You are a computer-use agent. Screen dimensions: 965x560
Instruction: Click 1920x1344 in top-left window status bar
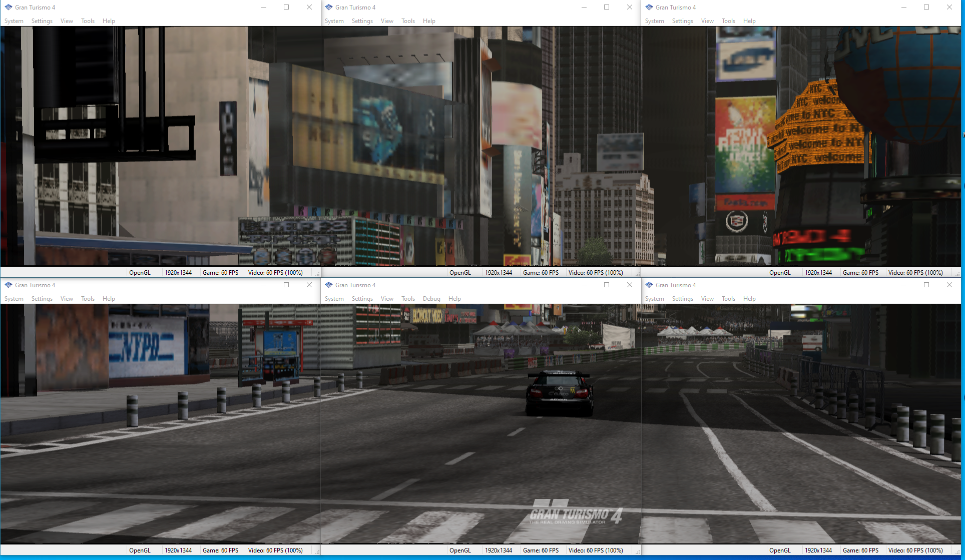(178, 273)
